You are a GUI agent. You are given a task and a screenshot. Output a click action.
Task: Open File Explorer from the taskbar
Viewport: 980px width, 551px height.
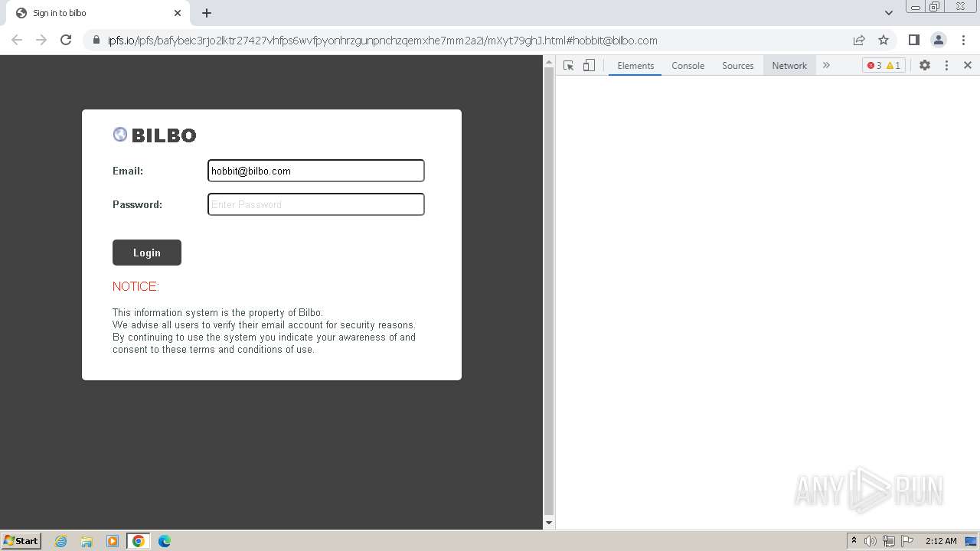87,541
